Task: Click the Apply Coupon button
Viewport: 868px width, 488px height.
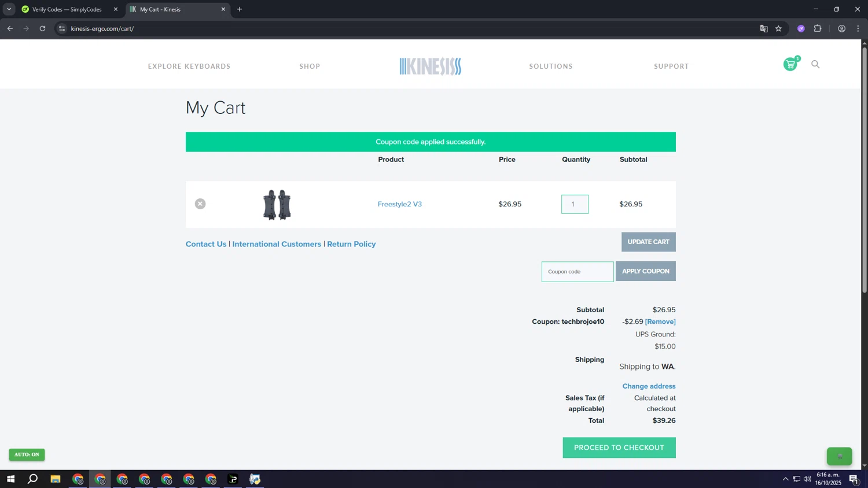Action: point(645,271)
